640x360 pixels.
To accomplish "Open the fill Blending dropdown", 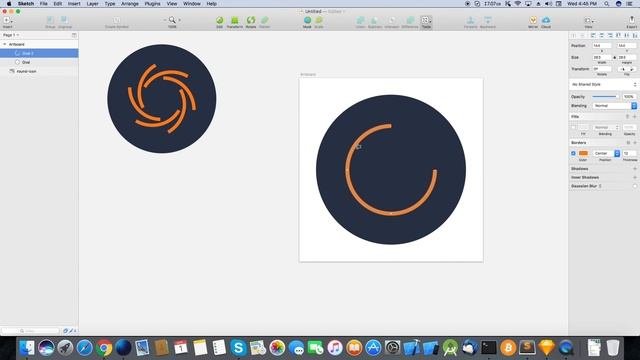I will point(605,127).
